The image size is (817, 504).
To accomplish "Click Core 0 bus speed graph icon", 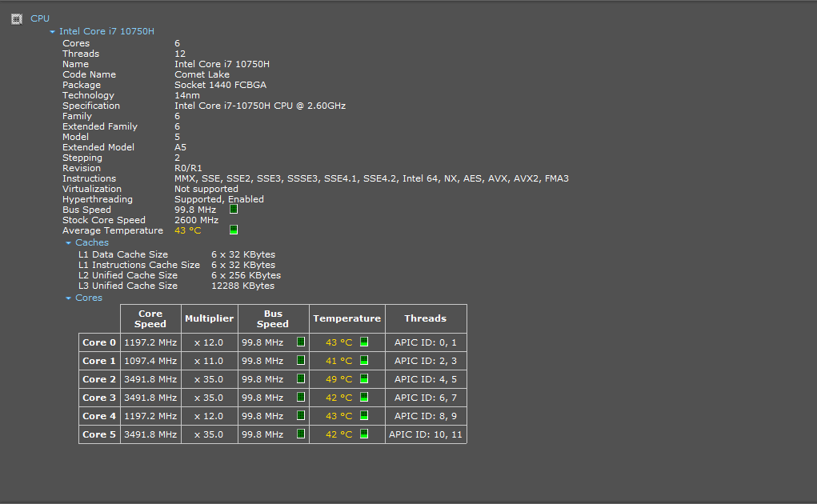I will (x=301, y=342).
